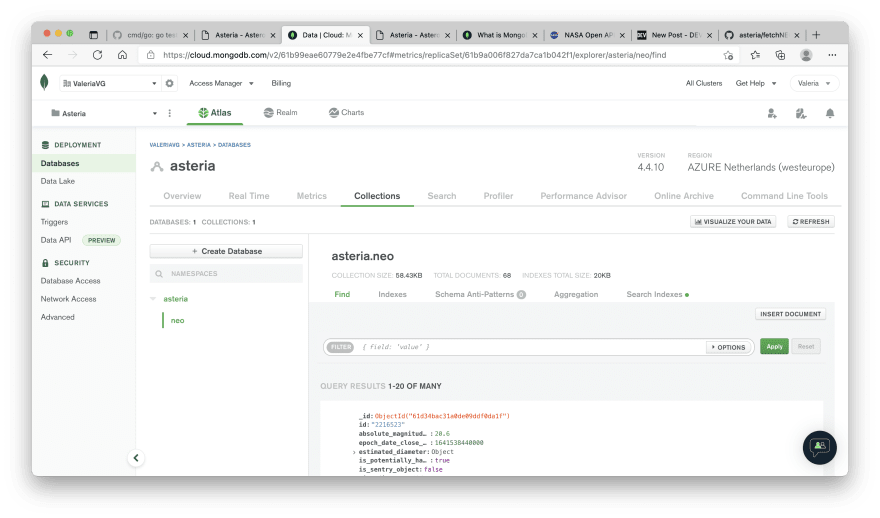Viewport: 880px width, 518px height.
Task: Open the Metrics tab
Action: tap(311, 196)
